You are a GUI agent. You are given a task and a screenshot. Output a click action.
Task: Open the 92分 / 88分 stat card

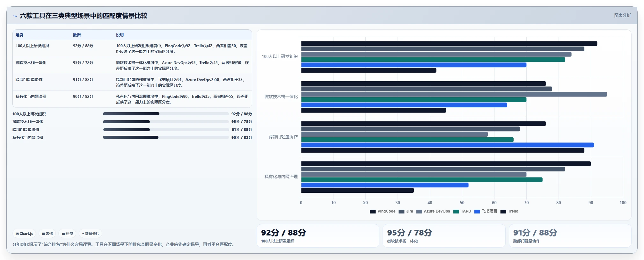click(x=318, y=236)
